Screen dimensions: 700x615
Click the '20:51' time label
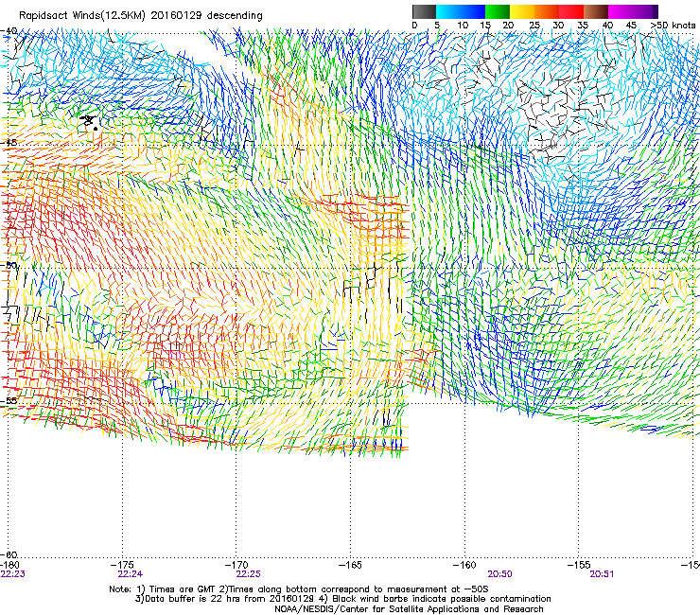point(602,574)
